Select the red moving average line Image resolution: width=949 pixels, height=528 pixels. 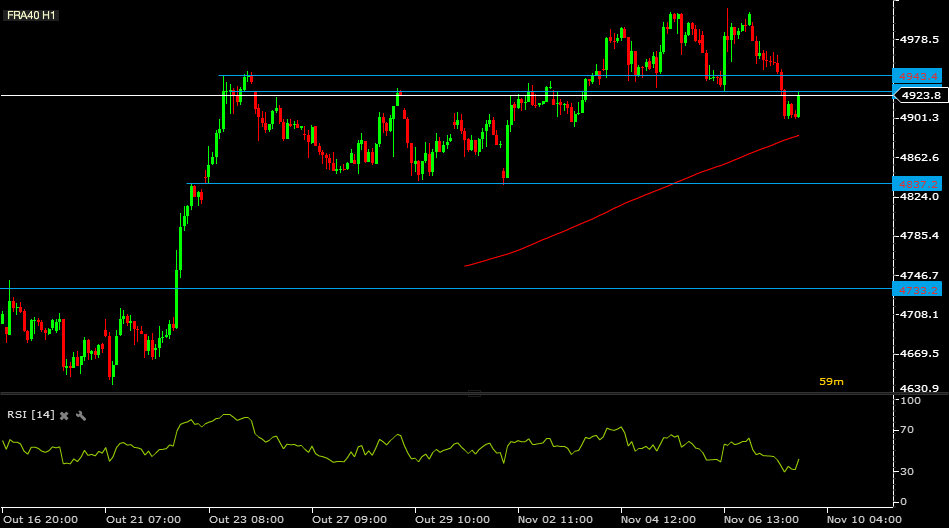coord(629,202)
